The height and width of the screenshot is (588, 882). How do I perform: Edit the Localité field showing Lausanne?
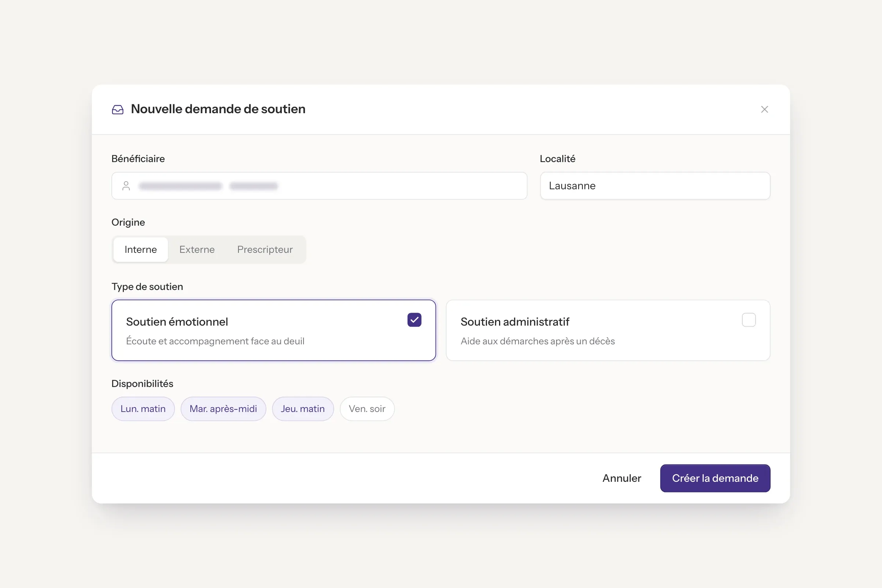[655, 186]
